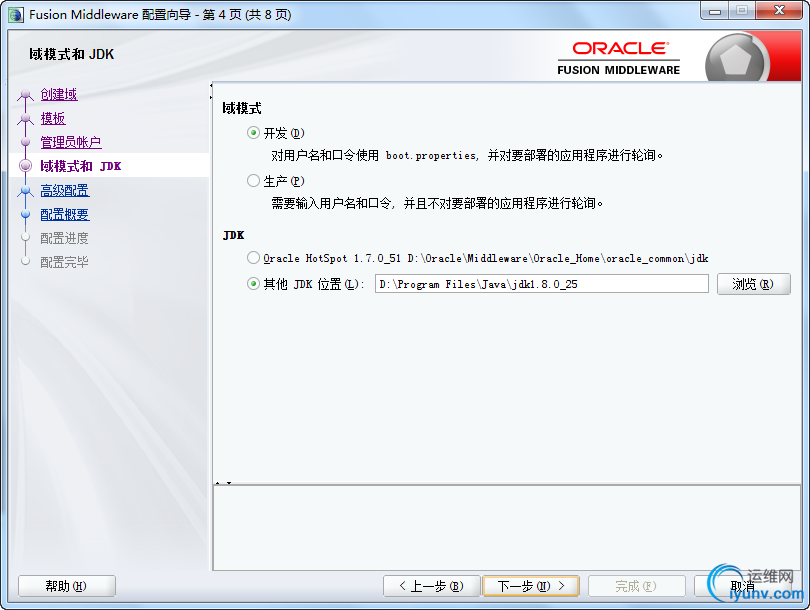
Task: Click the 浏览 (R) browse button
Action: tap(753, 284)
